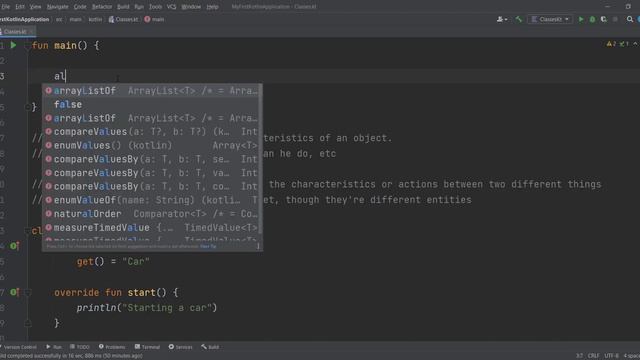Open the Help menu
640x360 pixels.
pos(212,7)
